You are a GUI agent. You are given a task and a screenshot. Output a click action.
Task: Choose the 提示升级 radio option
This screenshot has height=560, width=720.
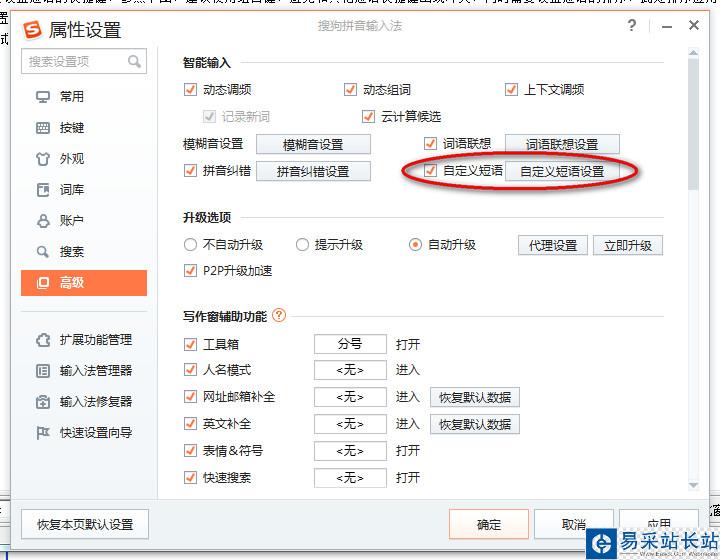[302, 245]
